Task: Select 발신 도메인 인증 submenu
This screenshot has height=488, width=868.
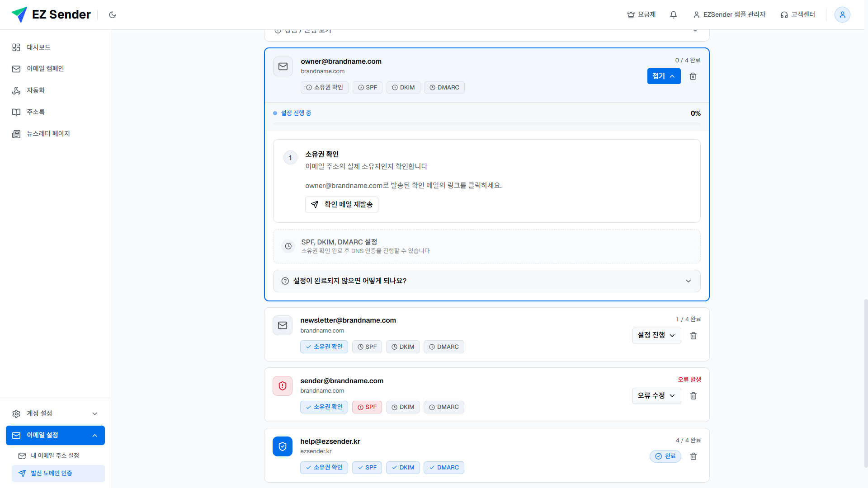Action: [58, 473]
